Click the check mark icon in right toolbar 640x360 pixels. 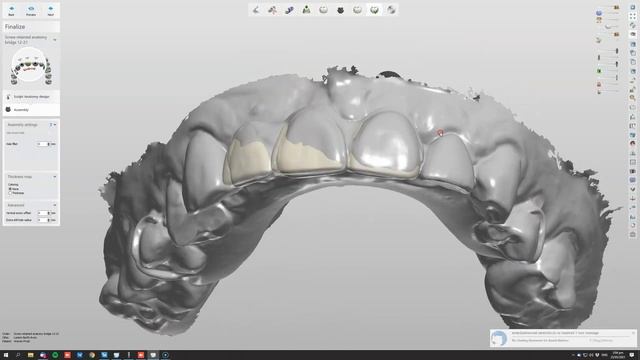633,189
